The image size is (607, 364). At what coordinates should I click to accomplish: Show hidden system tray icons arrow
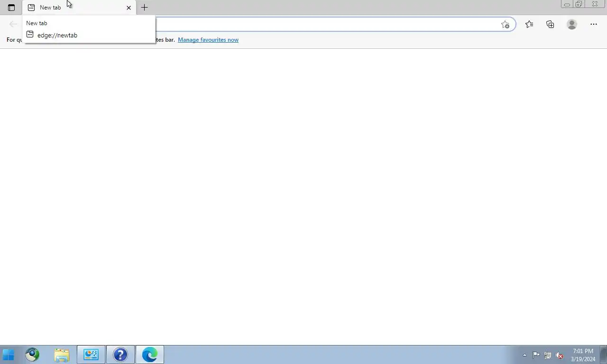click(524, 355)
